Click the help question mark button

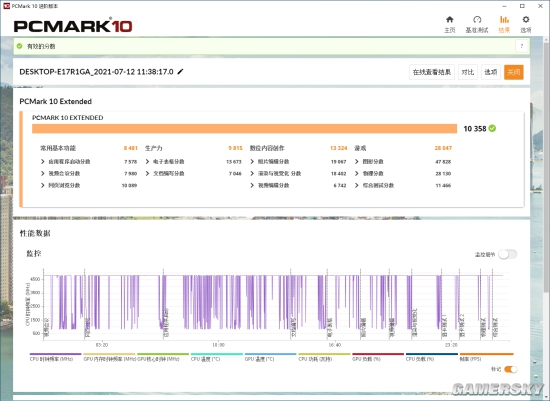(x=522, y=46)
